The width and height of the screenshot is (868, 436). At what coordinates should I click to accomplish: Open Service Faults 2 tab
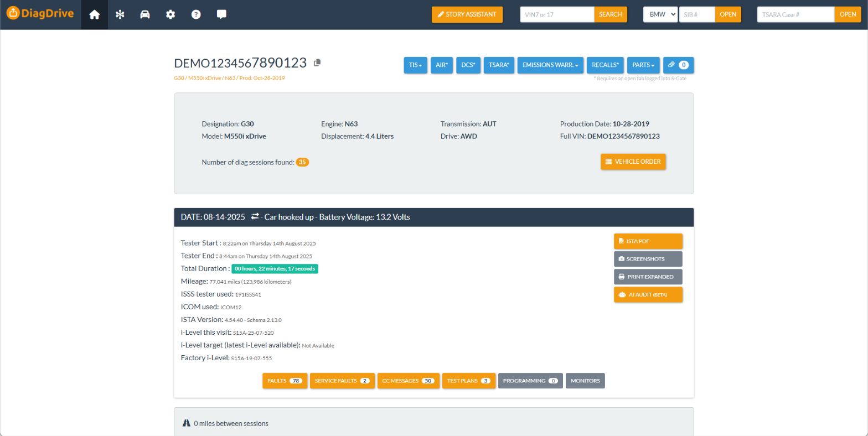342,381
